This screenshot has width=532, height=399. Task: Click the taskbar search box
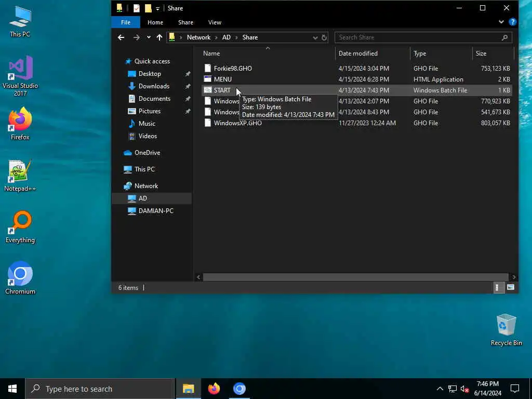(x=100, y=389)
